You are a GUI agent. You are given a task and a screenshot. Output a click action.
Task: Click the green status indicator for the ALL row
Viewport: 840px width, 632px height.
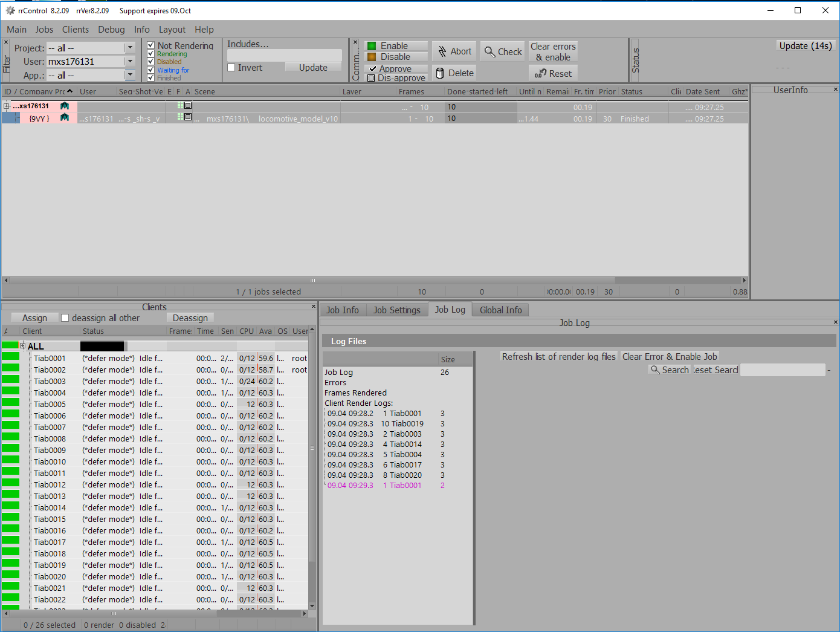(x=10, y=345)
